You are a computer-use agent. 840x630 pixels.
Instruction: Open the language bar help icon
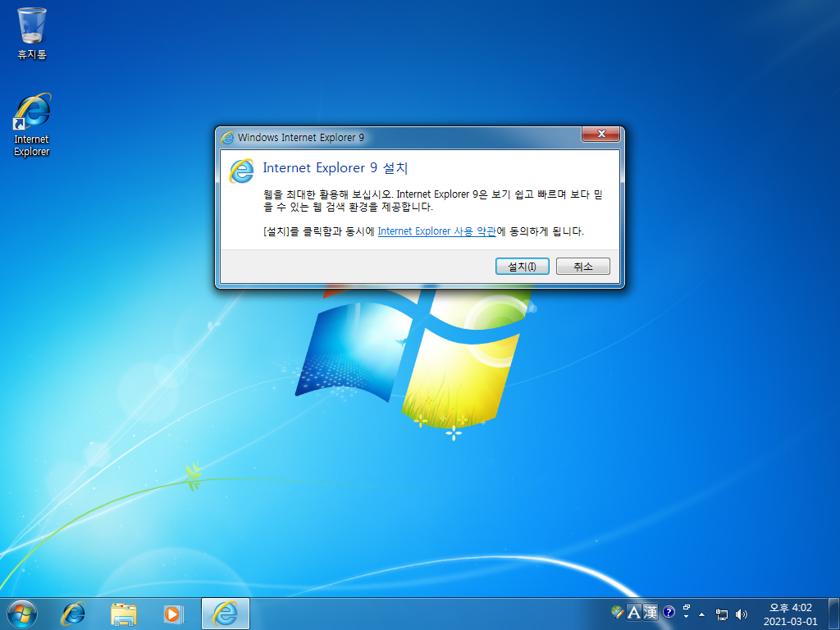tap(669, 612)
